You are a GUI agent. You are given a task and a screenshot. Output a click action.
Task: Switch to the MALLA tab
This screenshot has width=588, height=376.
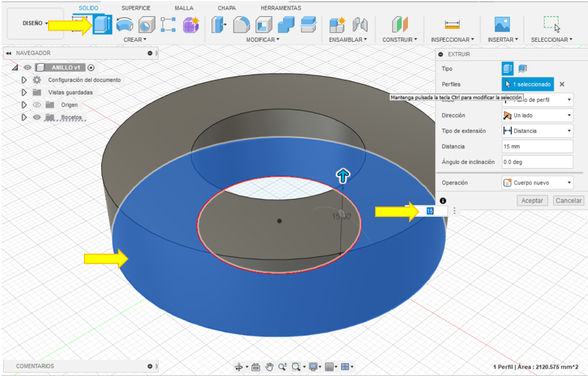(x=184, y=8)
